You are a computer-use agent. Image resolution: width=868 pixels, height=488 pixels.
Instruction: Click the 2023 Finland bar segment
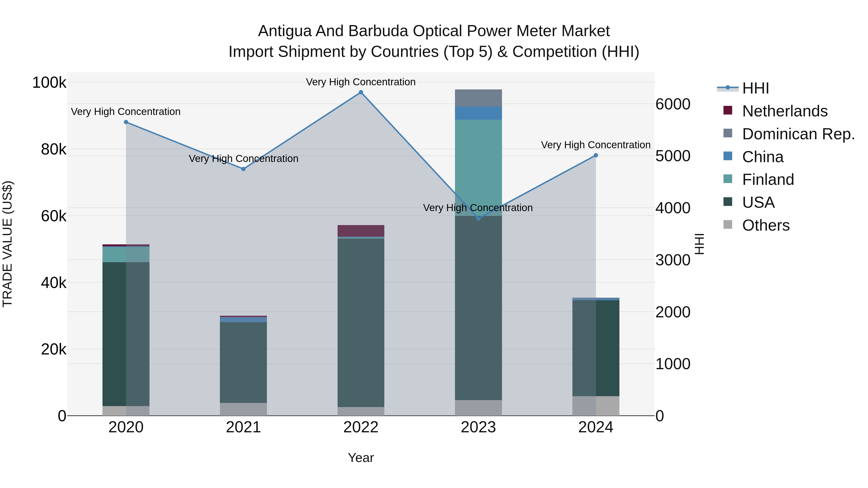[x=478, y=168]
